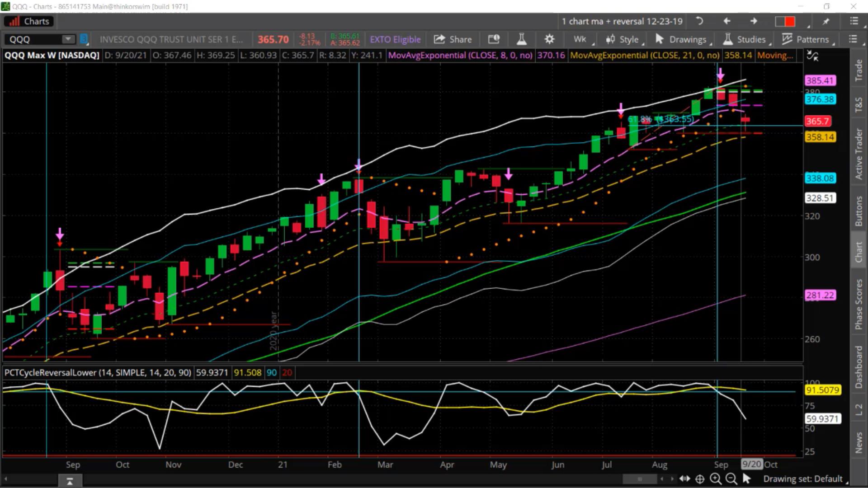Open chart settings gear icon

tap(549, 39)
